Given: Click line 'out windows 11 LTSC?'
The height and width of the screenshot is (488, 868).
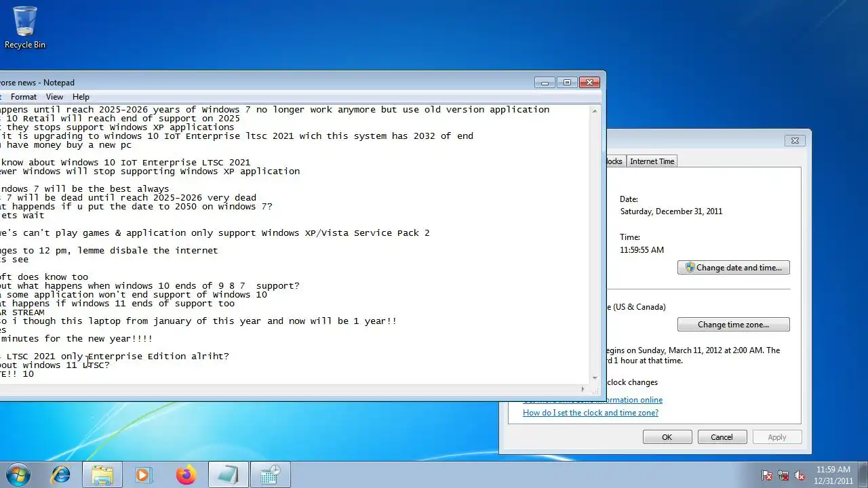Looking at the screenshot, I should point(55,365).
